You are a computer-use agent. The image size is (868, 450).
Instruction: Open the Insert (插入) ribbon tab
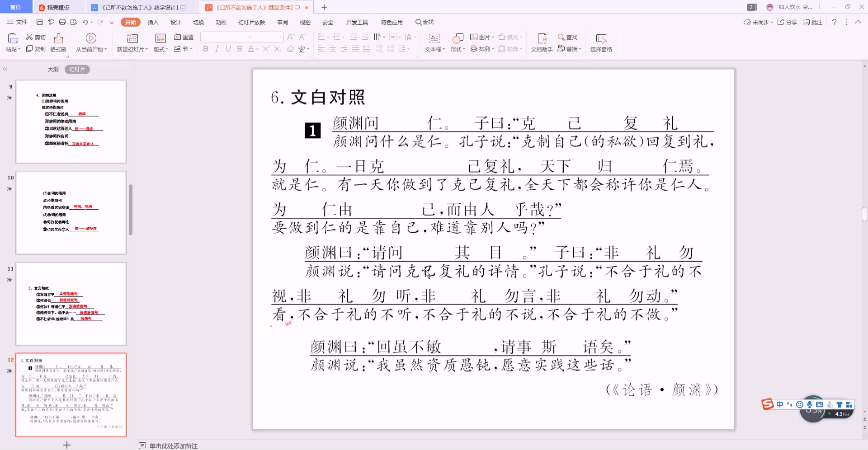[x=153, y=22]
